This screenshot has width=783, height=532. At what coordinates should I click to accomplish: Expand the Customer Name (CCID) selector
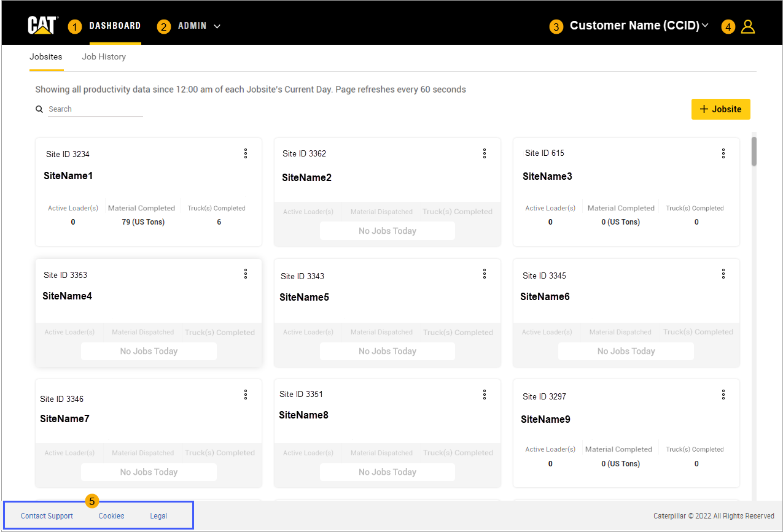pos(639,26)
